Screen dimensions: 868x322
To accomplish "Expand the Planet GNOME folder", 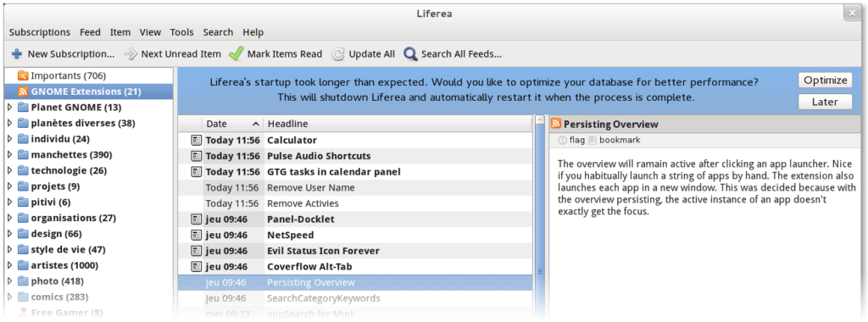I will point(9,108).
